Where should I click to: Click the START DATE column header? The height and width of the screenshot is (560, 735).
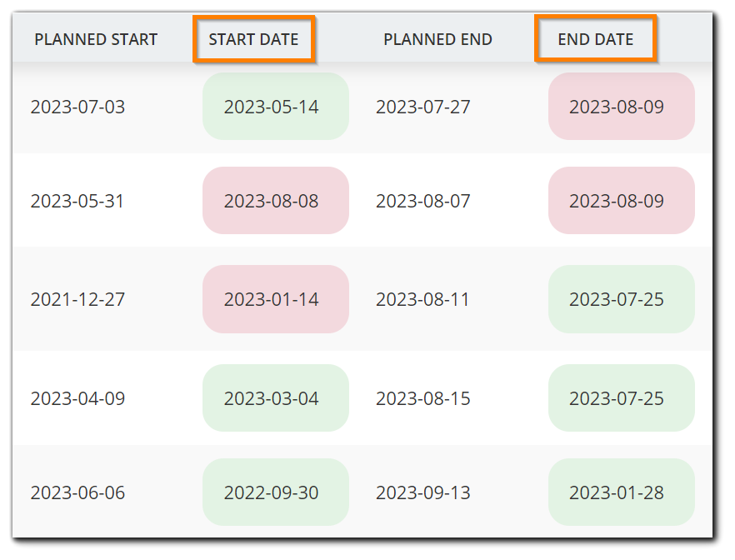(253, 38)
